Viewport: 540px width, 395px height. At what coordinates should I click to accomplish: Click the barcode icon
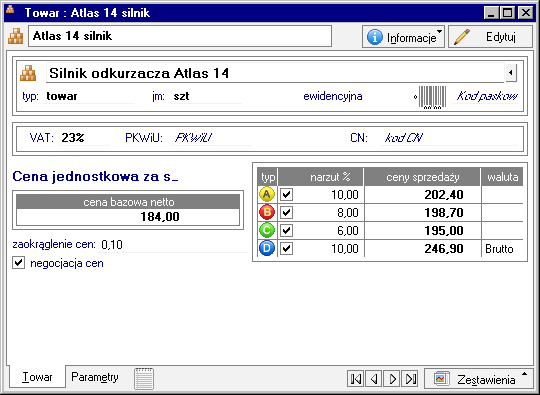click(430, 97)
